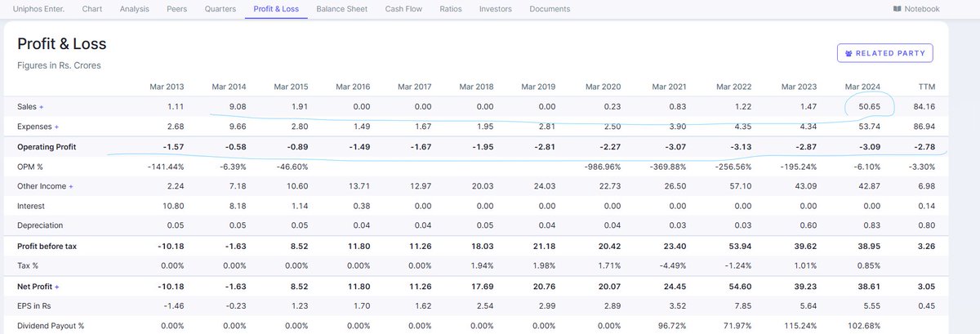
Task: Open the Ratios tab
Action: [450, 9]
